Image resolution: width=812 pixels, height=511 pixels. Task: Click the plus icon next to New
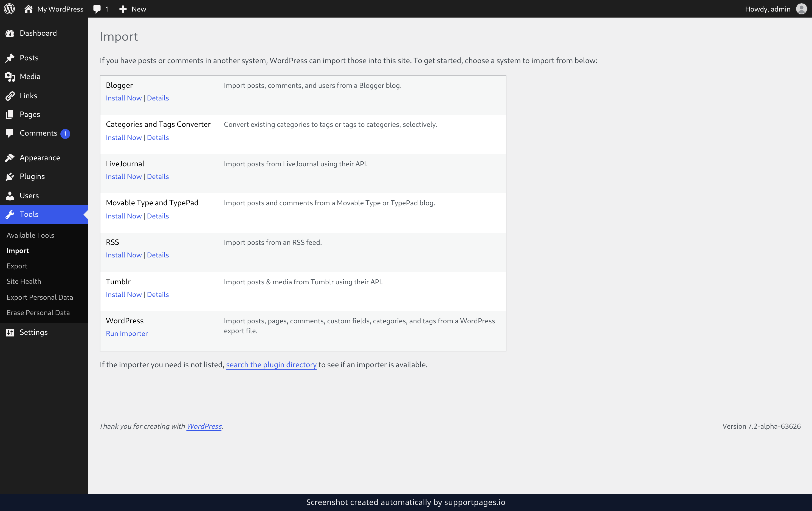coord(123,9)
